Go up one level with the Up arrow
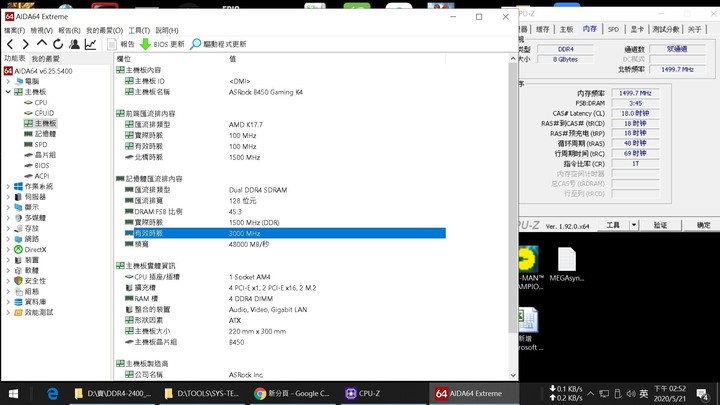 click(42, 44)
